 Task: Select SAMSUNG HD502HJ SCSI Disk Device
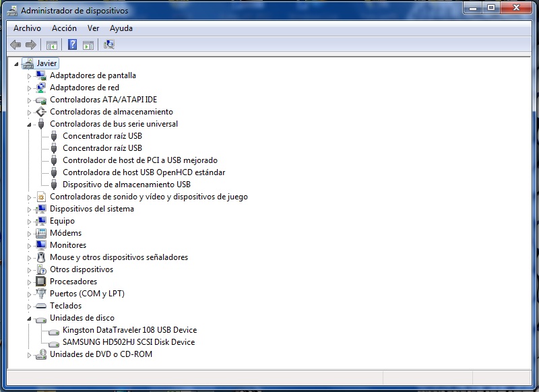click(x=129, y=342)
